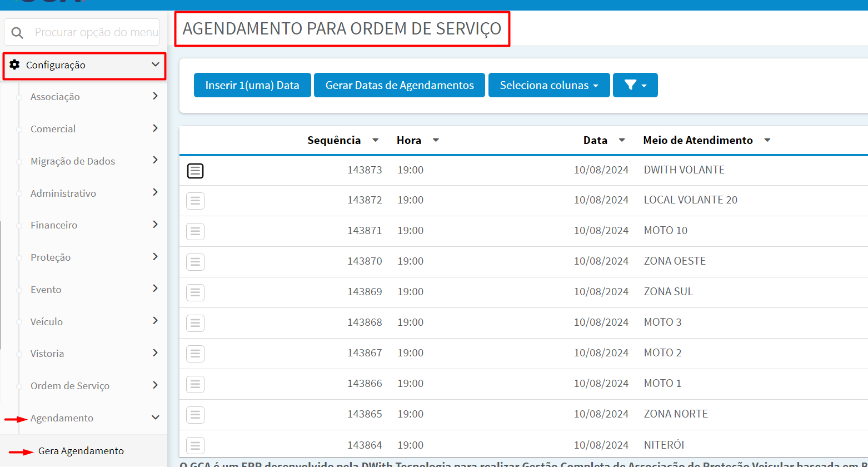Expand the Associação submenu chevron

[x=155, y=96]
